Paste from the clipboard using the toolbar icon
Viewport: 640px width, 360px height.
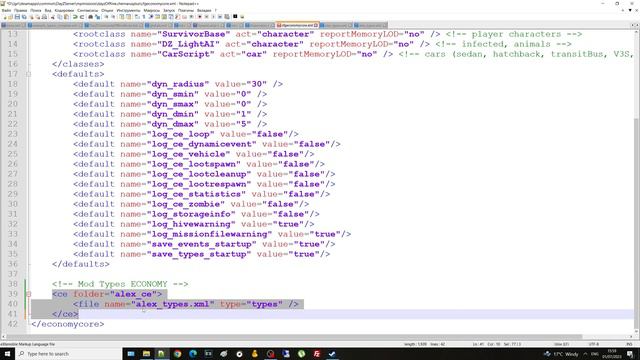(66, 17)
